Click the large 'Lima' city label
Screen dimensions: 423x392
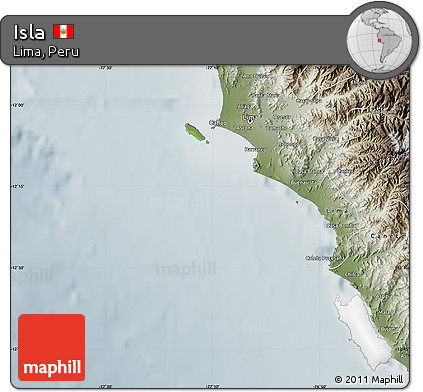coord(250,117)
